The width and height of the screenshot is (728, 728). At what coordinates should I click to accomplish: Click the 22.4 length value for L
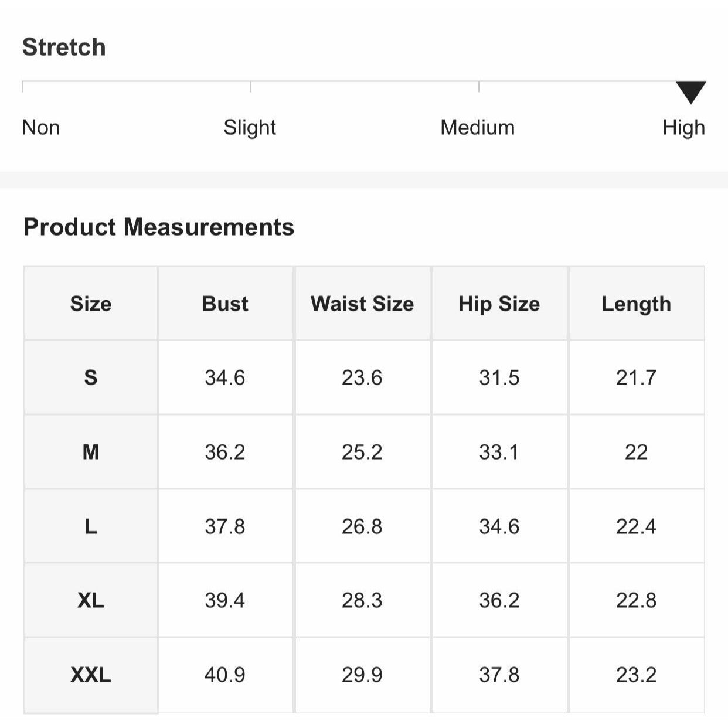coord(636,526)
